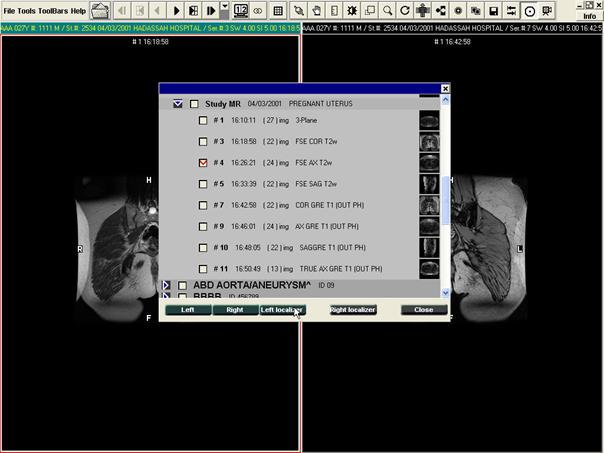Open the Help menu
Image resolution: width=604 pixels, height=453 pixels.
[78, 11]
